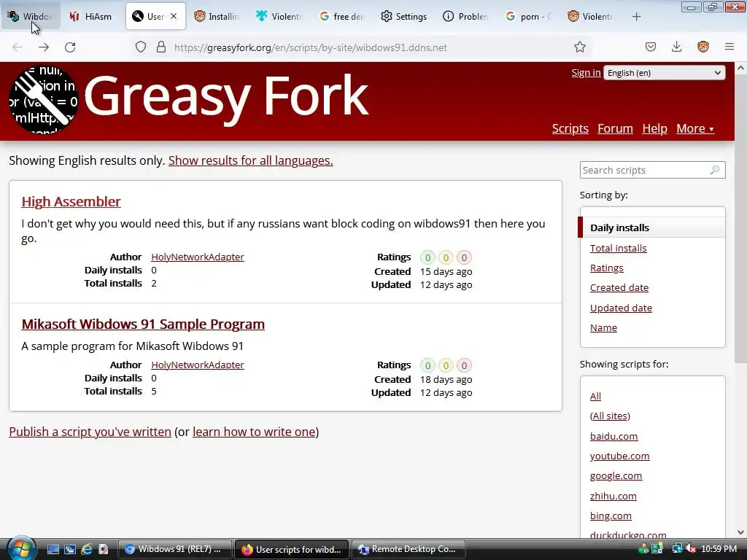The height and width of the screenshot is (560, 747).
Task: Show scripts for youtube.com
Action: tap(620, 456)
